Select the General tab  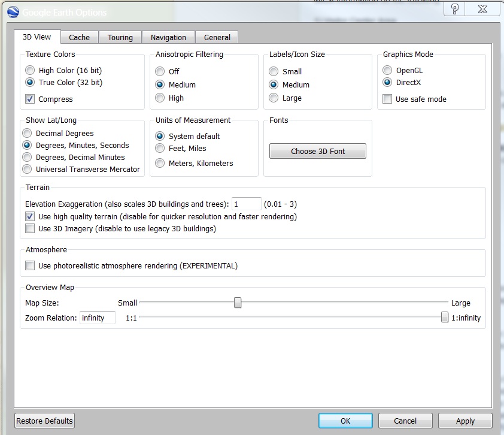click(217, 37)
